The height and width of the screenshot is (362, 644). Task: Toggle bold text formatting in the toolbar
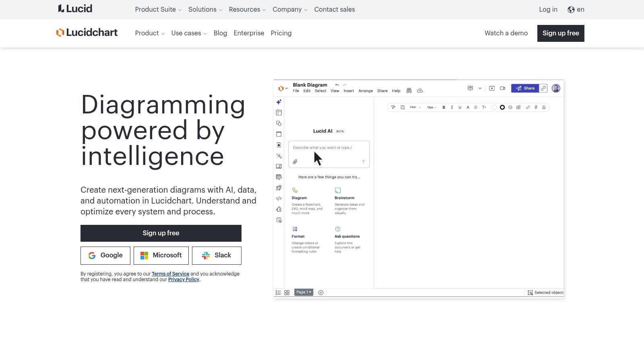pyautogui.click(x=444, y=107)
